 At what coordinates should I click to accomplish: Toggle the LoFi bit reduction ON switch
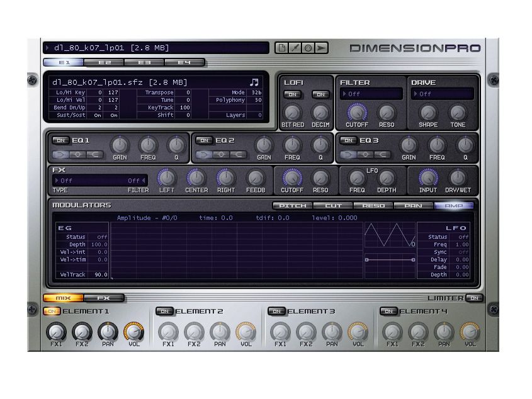pos(293,94)
